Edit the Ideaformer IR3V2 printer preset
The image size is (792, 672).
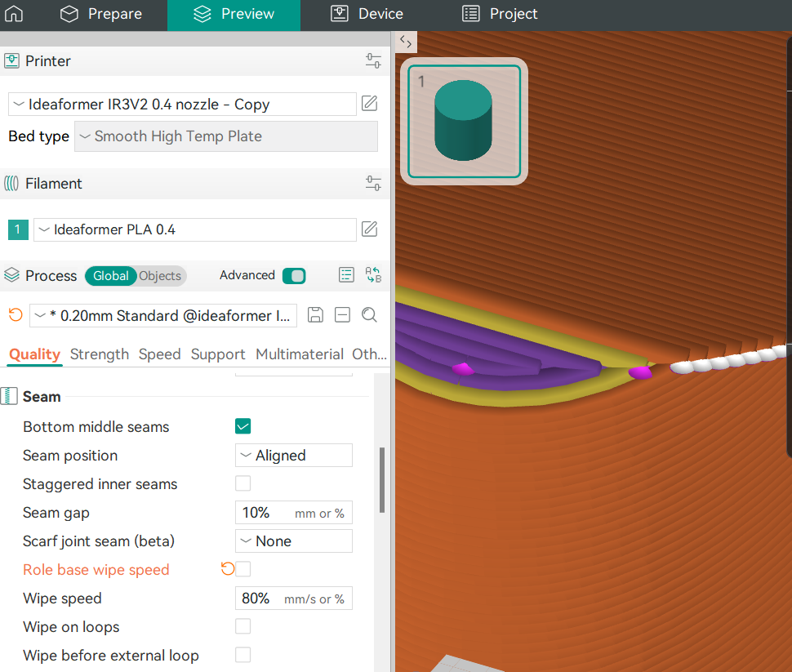click(369, 104)
